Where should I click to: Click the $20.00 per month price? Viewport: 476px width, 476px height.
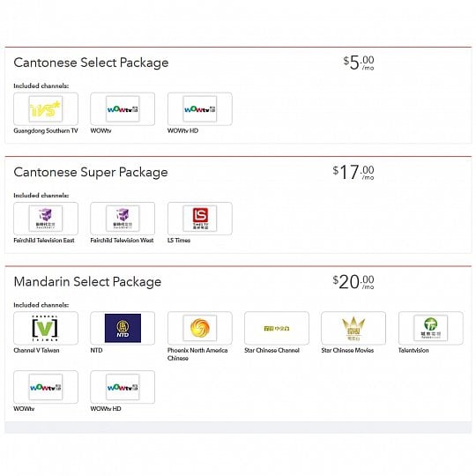353,282
